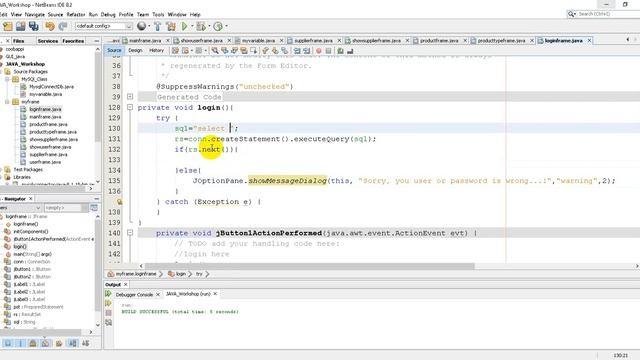Click the Output settings icon below stop
The height and width of the screenshot is (360, 640).
coord(108,322)
